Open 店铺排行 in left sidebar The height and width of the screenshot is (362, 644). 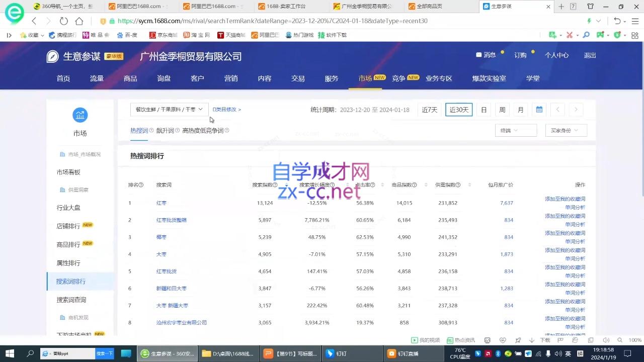pyautogui.click(x=68, y=226)
